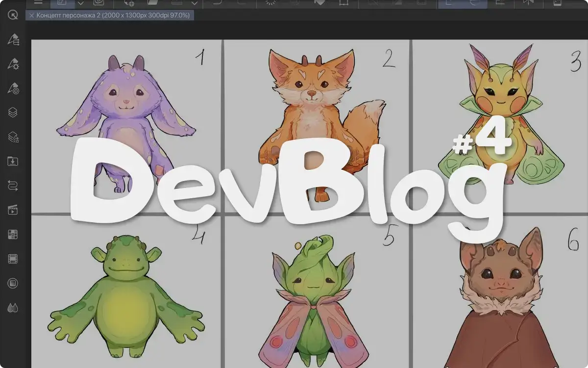Open the Color Mixing droplets icon
The height and width of the screenshot is (368, 588).
13,308
